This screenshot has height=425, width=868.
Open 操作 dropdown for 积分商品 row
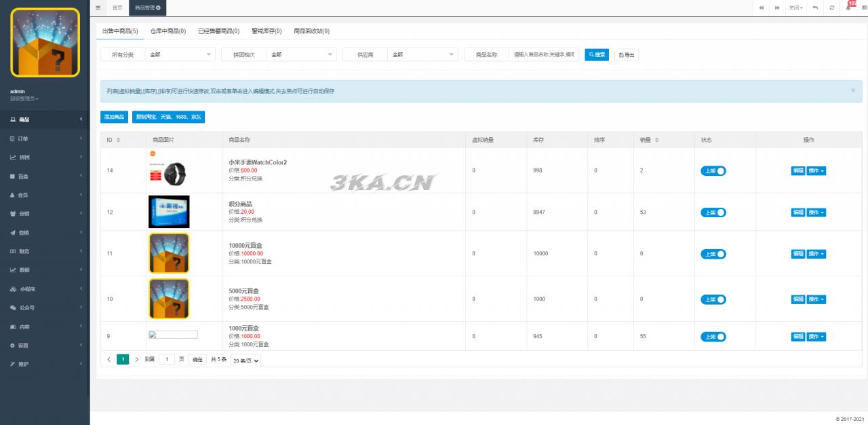click(816, 212)
